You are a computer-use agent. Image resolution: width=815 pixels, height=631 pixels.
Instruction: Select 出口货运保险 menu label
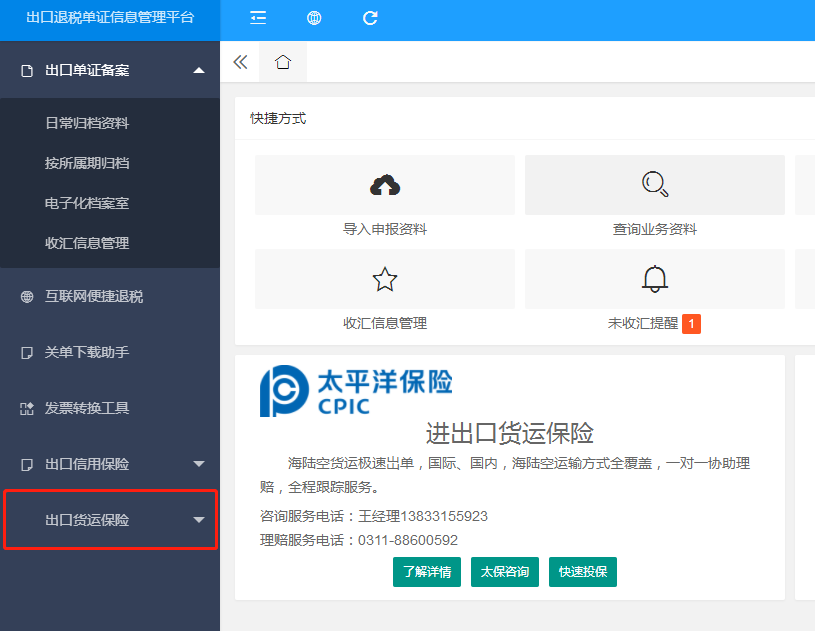click(87, 520)
